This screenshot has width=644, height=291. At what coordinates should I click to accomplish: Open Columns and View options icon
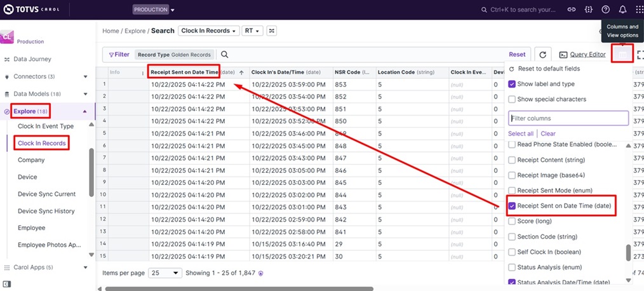click(622, 54)
